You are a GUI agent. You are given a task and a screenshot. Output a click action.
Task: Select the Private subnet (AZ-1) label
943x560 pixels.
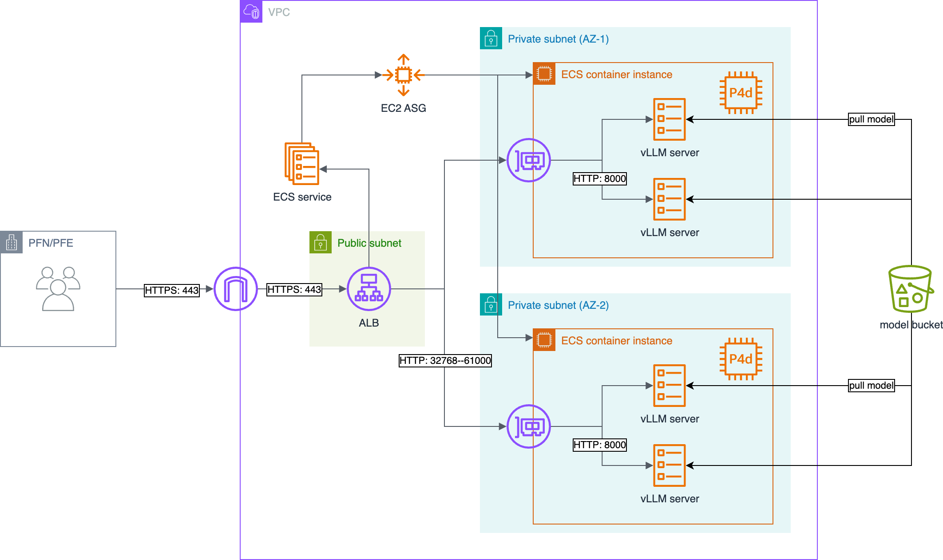558,39
